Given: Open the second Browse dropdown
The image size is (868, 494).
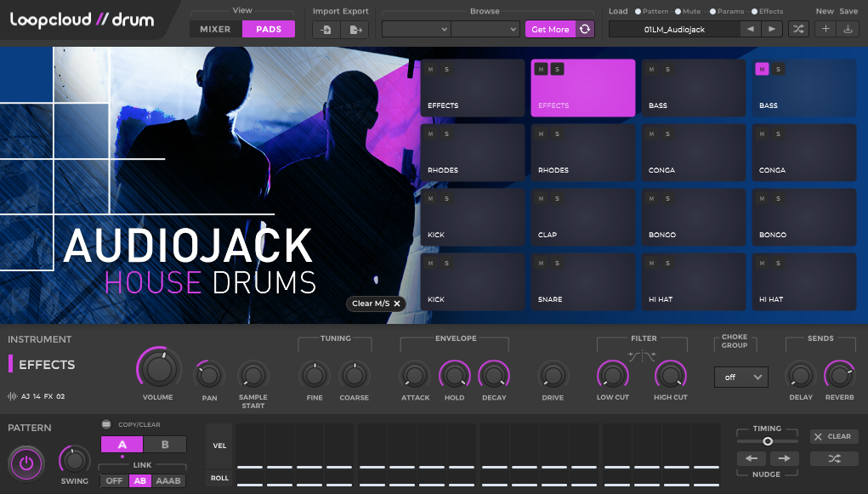Looking at the screenshot, I should pyautogui.click(x=485, y=30).
